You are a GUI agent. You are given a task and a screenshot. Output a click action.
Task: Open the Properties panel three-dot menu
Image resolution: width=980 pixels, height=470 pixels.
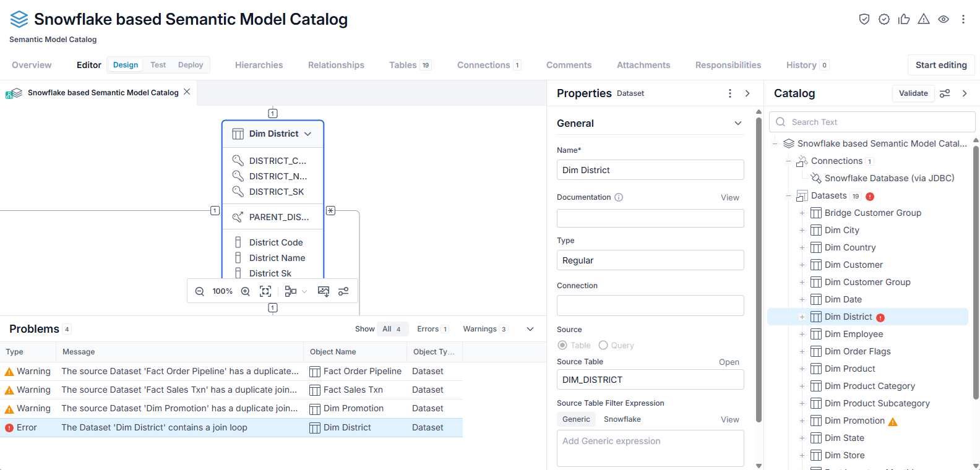[730, 93]
